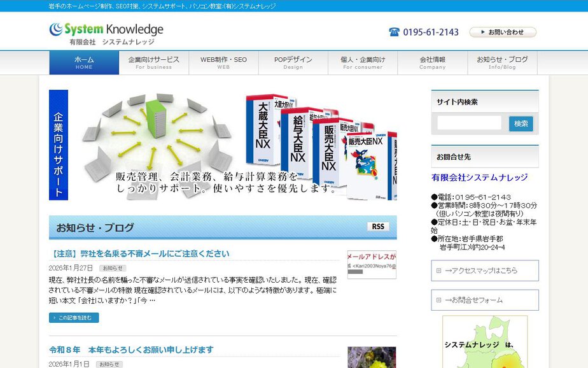Open 会社情報 Company menu item

[432, 62]
